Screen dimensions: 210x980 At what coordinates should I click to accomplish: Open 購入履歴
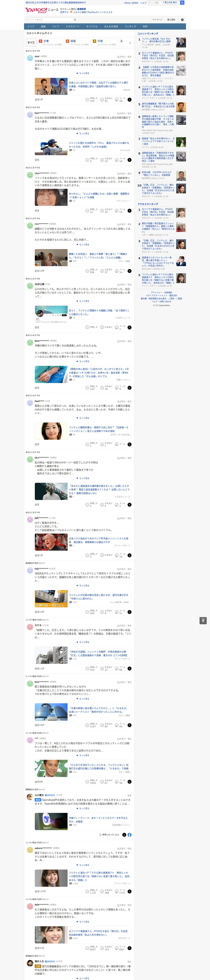[171, 20]
